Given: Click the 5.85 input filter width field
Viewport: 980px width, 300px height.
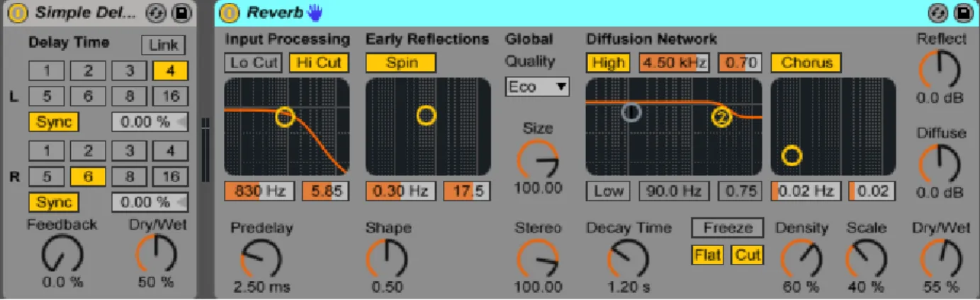Looking at the screenshot, I should [x=325, y=191].
